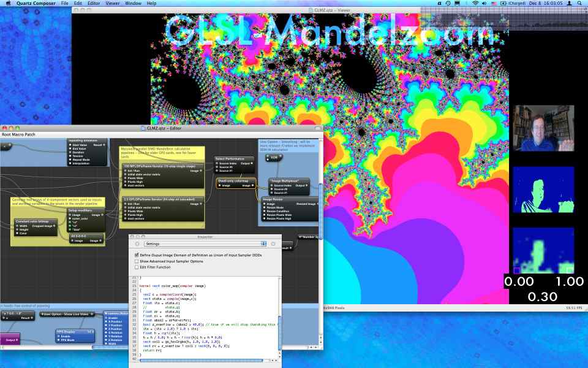Click the date and time in menu bar

[x=546, y=4]
